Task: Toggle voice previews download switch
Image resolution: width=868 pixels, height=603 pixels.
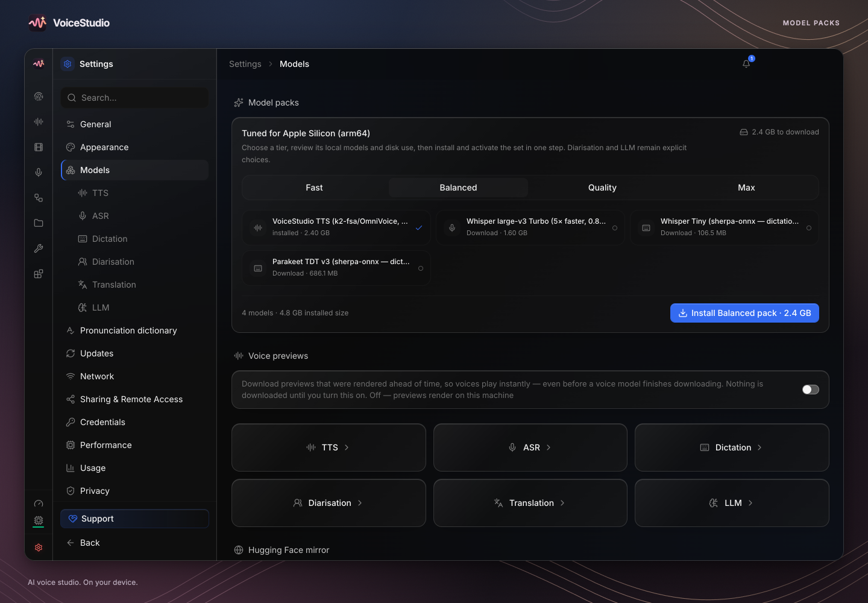Action: pos(811,390)
